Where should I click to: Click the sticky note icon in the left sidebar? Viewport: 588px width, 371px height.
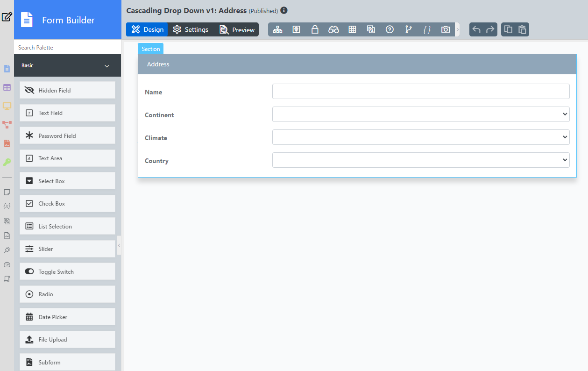coord(7,192)
